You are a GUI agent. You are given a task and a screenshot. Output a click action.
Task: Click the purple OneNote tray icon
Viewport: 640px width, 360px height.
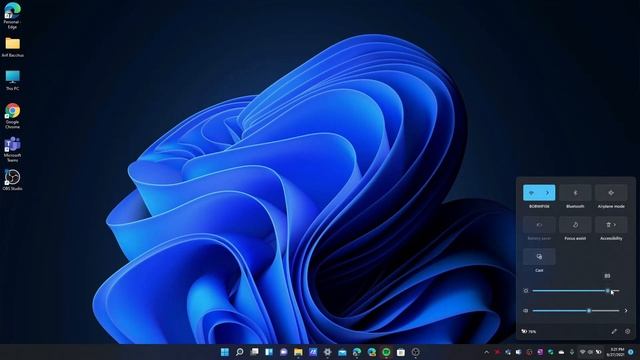pyautogui.click(x=540, y=352)
